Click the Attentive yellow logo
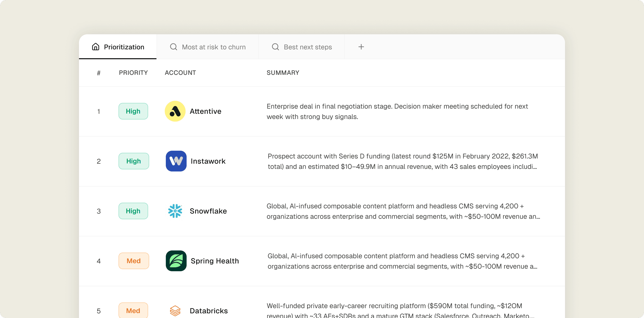The image size is (644, 318). [175, 111]
